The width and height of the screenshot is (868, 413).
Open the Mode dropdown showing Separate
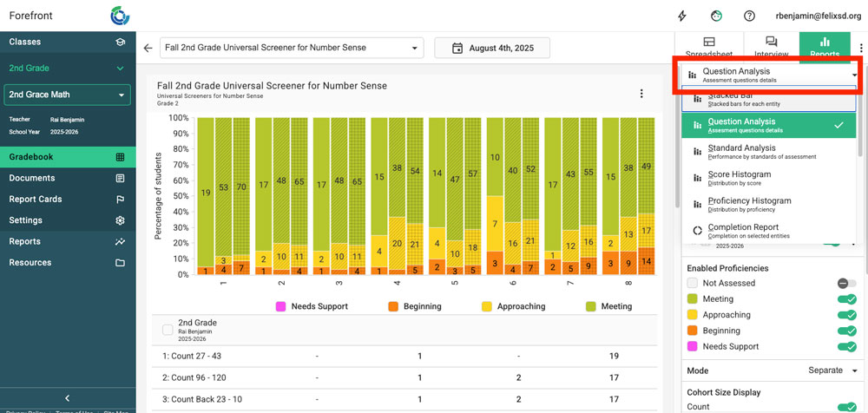coord(833,370)
